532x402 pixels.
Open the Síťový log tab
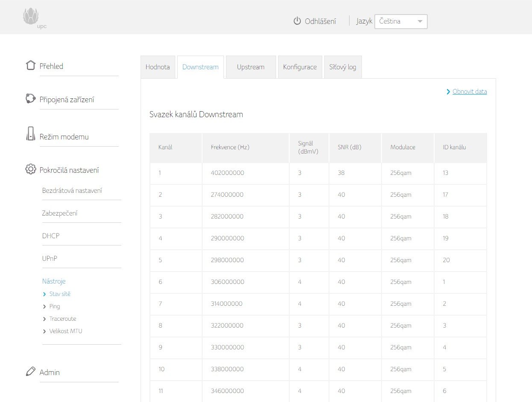[343, 67]
